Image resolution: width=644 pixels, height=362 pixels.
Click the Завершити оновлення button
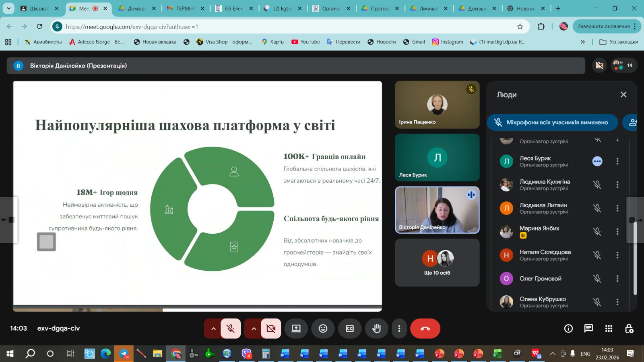603,27
